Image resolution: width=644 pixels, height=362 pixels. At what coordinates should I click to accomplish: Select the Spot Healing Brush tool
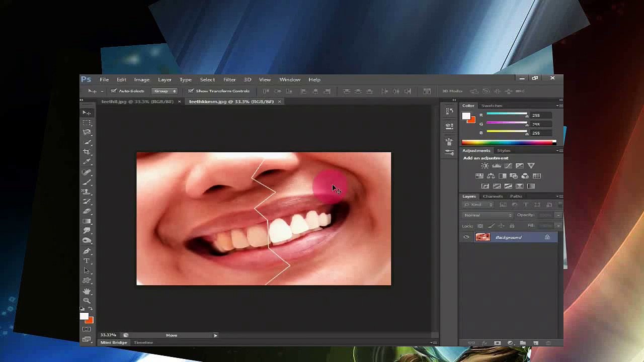(x=87, y=172)
